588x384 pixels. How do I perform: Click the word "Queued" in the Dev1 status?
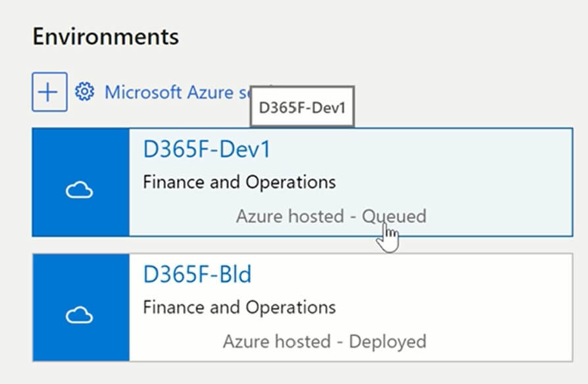point(394,216)
